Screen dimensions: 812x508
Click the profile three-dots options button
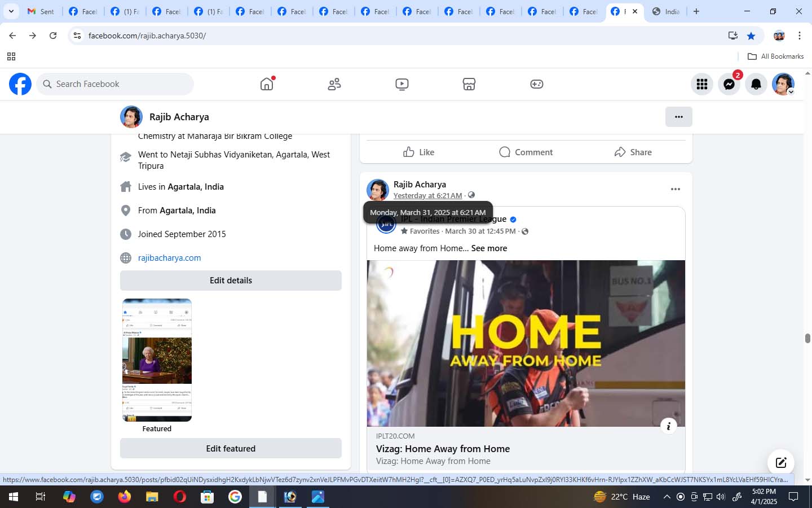click(x=679, y=117)
